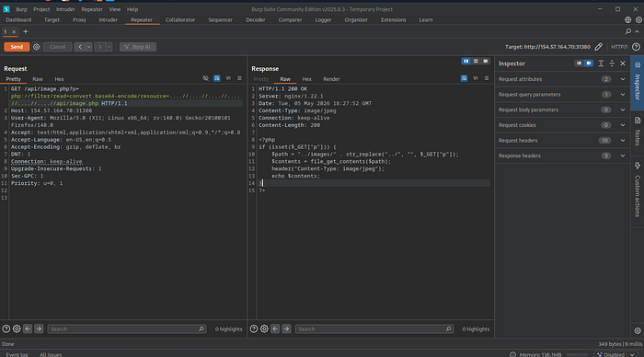
Task: Search Repeater tabs with magnifier icon
Action: point(628,31)
